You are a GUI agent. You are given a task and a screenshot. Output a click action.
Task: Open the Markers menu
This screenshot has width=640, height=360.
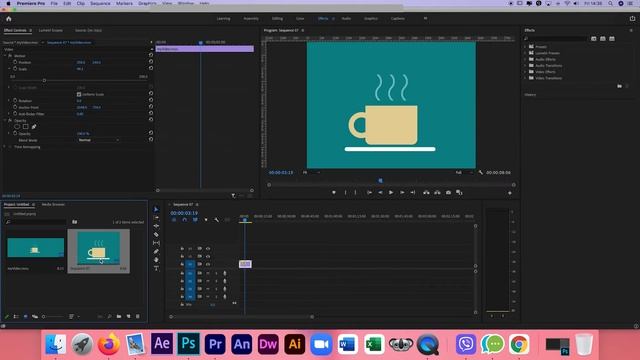[x=124, y=3]
